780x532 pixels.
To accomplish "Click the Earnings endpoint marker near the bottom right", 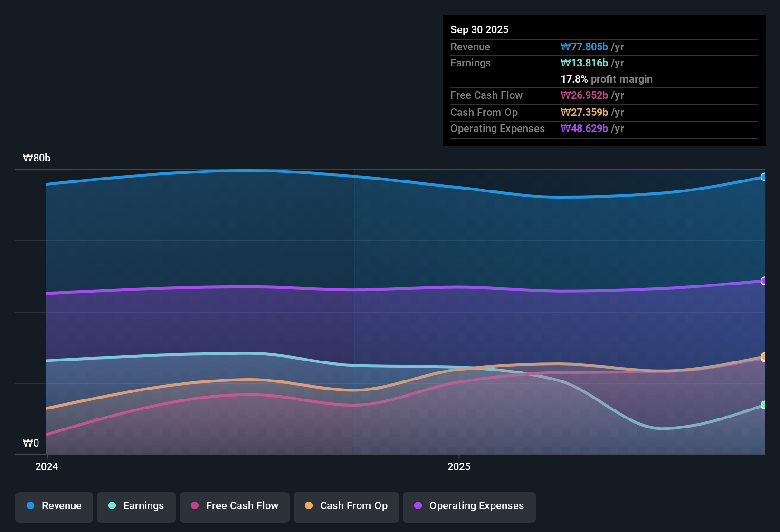I will 764,405.
